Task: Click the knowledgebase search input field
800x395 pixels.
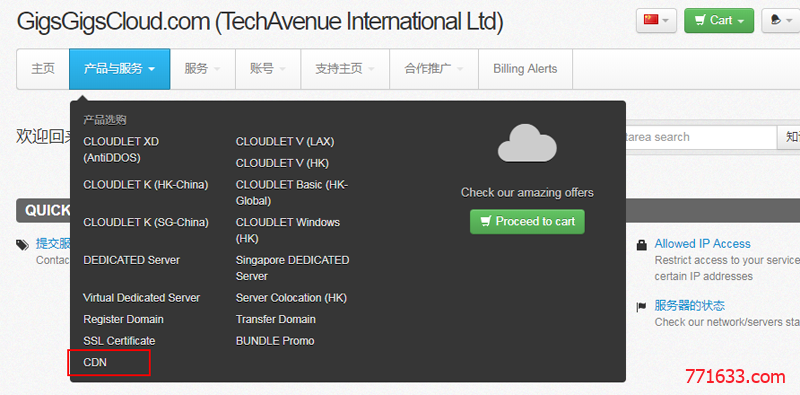Action: pyautogui.click(x=699, y=137)
